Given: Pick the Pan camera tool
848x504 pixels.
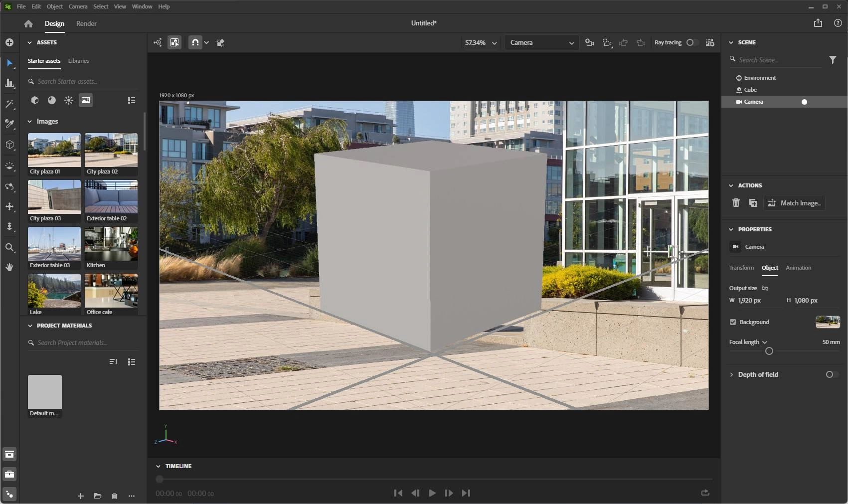Looking at the screenshot, I should pyautogui.click(x=9, y=206).
